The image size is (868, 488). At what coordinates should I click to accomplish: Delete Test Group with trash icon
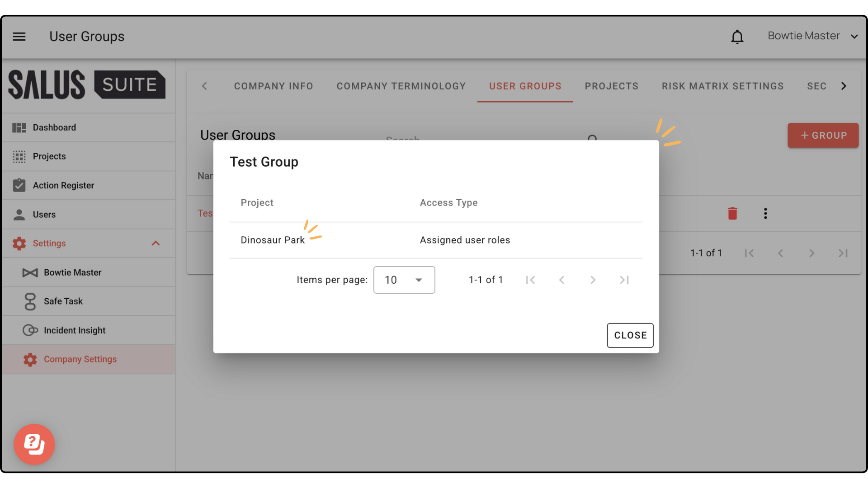tap(732, 213)
